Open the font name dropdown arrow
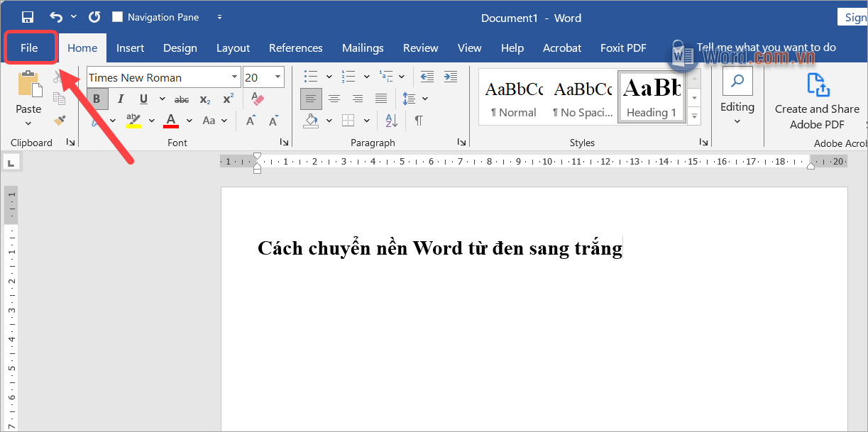Image resolution: width=868 pixels, height=432 pixels. click(x=234, y=77)
